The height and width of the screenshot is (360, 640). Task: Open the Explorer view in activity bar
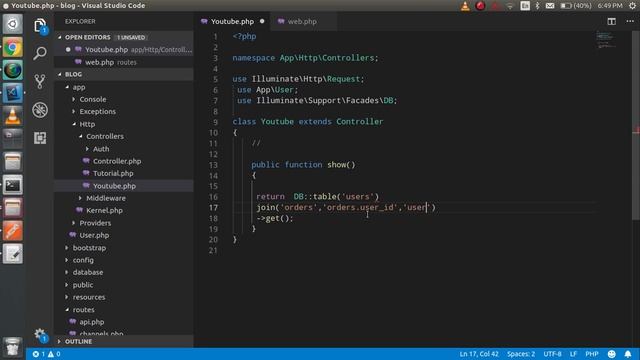[x=40, y=26]
